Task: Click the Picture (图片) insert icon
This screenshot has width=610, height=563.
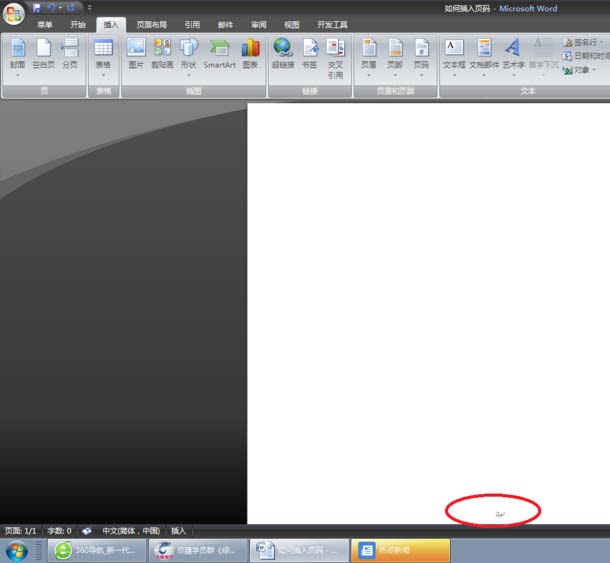Action: [x=136, y=55]
